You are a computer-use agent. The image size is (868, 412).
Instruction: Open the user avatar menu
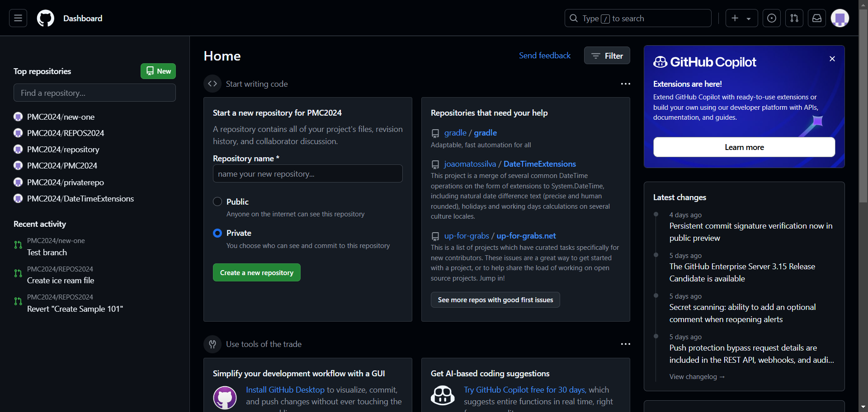tap(840, 18)
